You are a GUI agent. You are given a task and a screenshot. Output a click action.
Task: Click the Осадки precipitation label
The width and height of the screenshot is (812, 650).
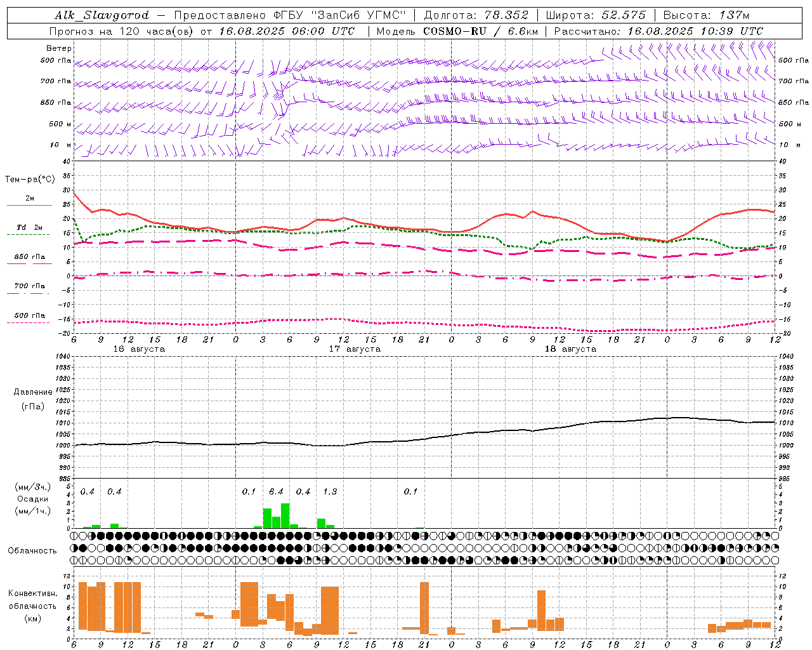33,499
